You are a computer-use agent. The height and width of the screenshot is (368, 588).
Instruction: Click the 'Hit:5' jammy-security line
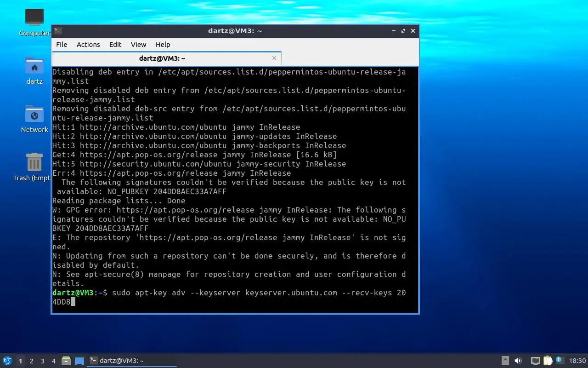[x=199, y=164]
